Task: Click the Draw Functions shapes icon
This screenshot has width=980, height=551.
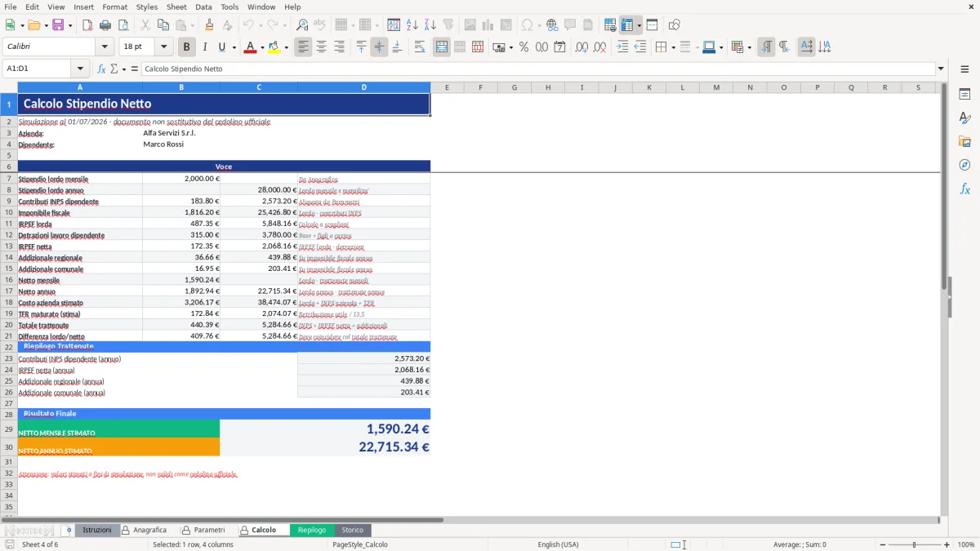Action: 674,25
